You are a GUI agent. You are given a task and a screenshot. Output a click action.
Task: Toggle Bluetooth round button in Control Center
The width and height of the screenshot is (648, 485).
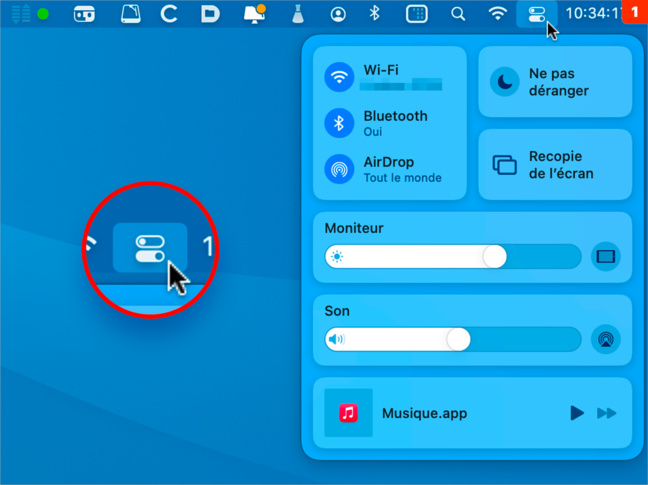coord(339,123)
